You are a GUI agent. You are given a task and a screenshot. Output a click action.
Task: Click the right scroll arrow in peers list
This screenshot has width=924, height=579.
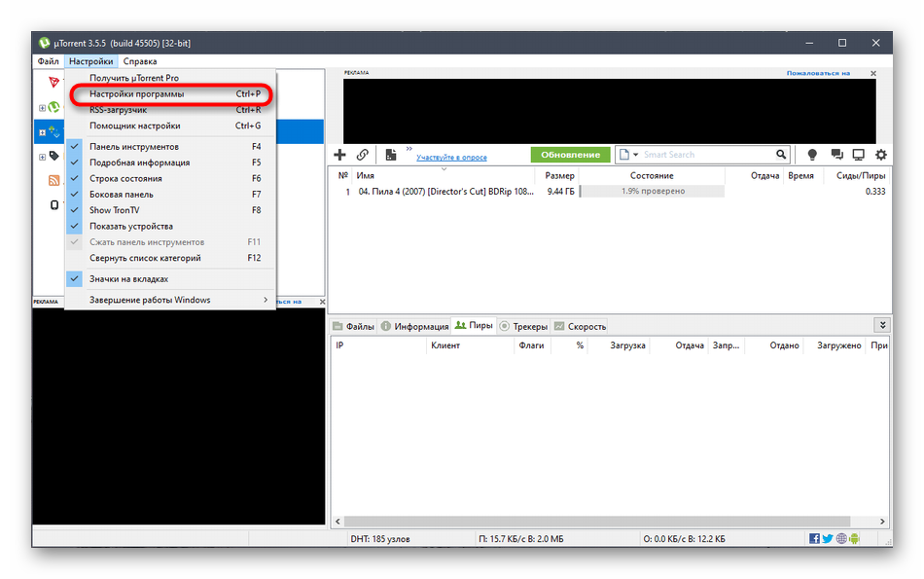point(882,522)
